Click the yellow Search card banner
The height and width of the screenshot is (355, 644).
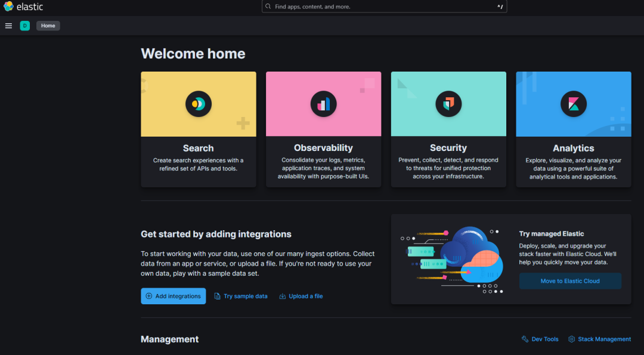199,104
